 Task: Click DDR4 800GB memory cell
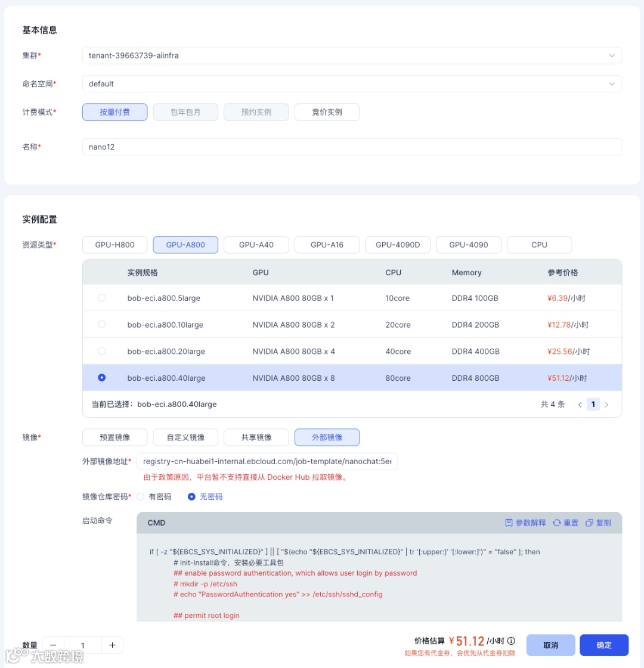[475, 378]
